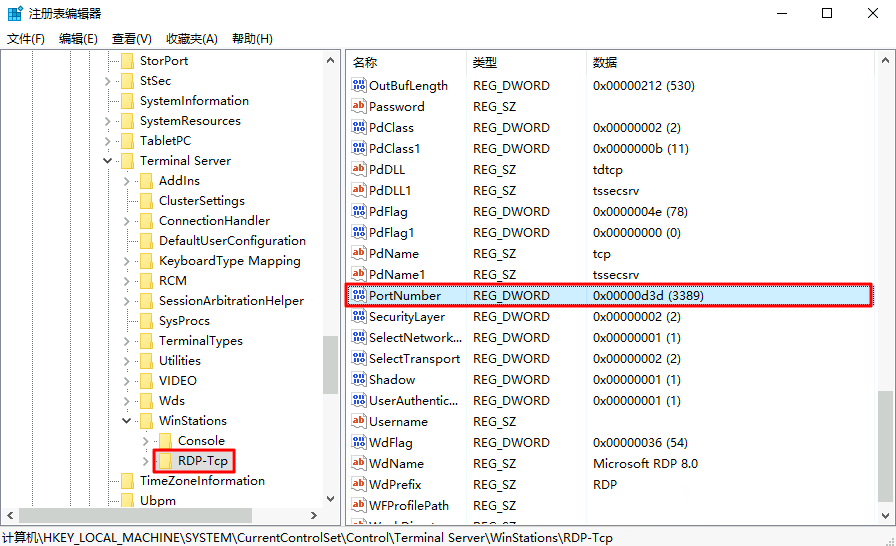Click the 名称 column header

[x=365, y=62]
